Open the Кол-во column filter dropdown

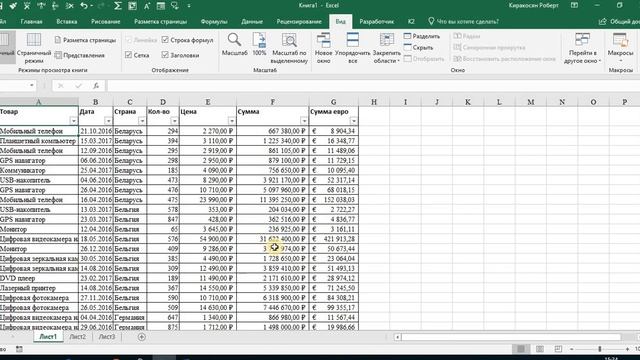click(174, 121)
